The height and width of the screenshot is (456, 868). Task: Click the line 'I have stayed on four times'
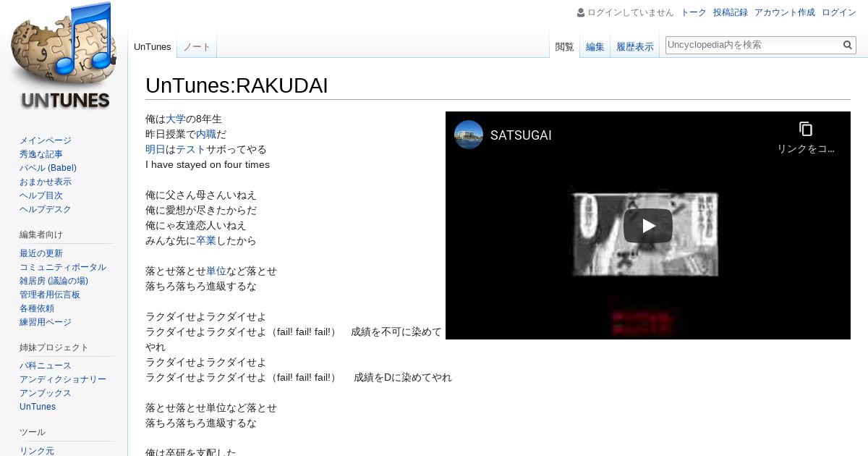pyautogui.click(x=208, y=164)
